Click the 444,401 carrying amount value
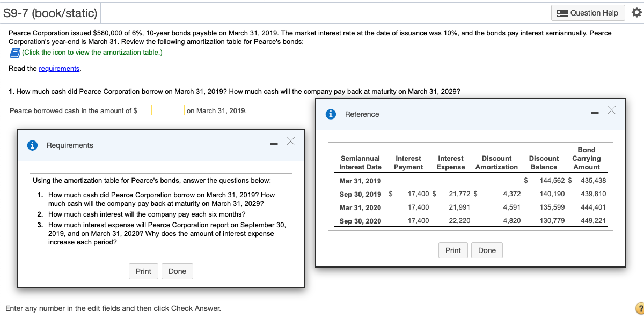Viewport: 644px width, 319px height. tap(594, 207)
